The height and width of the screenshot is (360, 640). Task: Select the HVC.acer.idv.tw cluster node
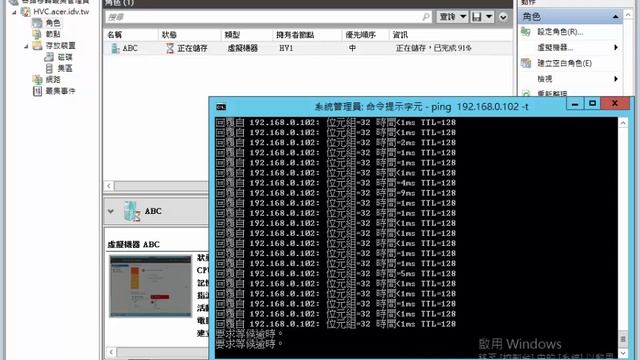point(61,11)
